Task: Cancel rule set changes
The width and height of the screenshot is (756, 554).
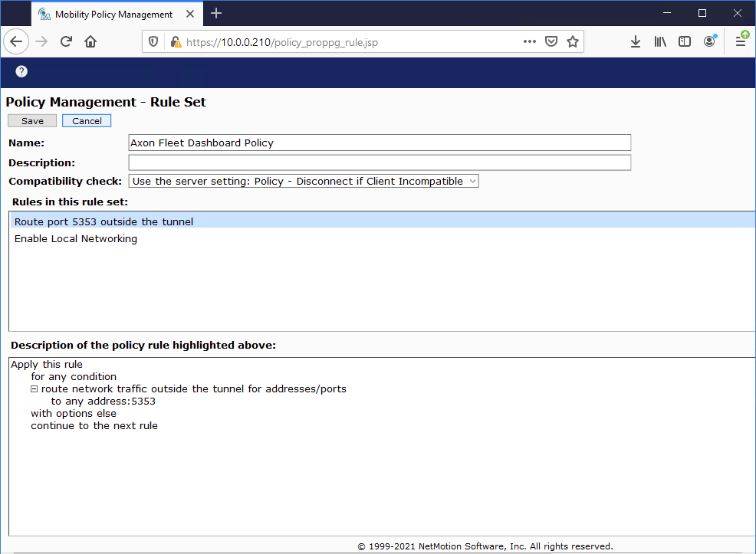Action: click(87, 121)
